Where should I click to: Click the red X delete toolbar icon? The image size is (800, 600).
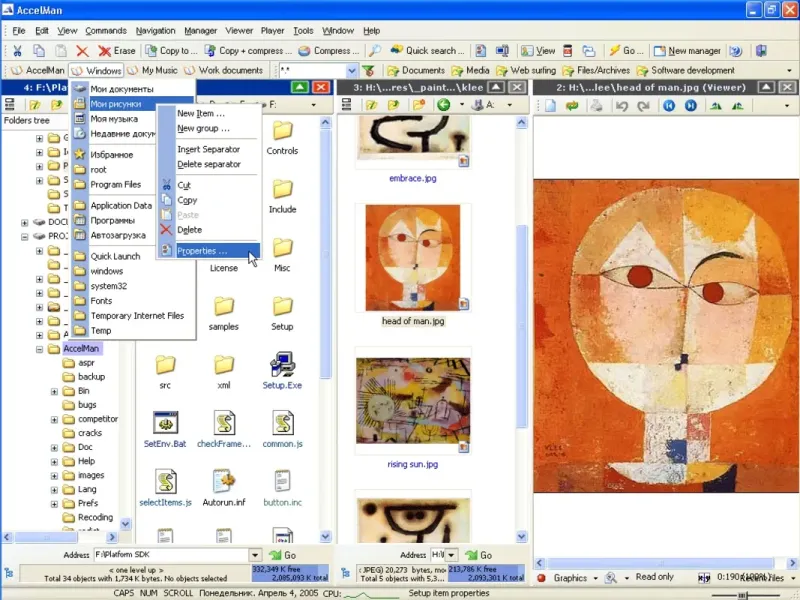[x=82, y=51]
